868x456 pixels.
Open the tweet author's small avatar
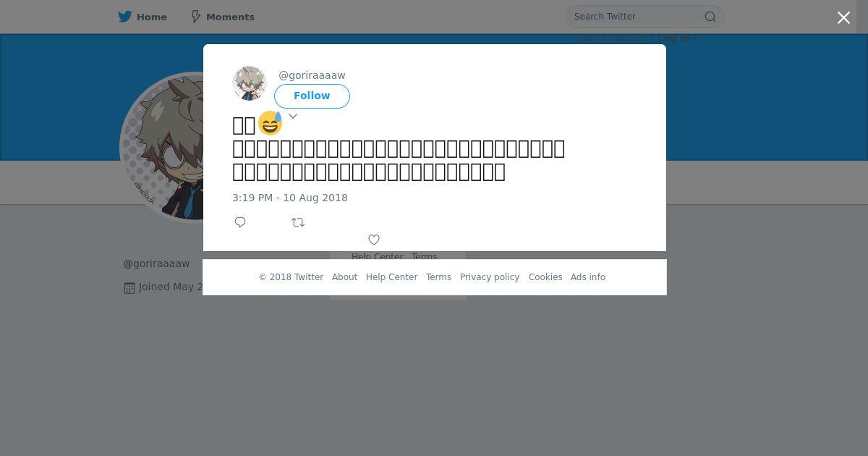coord(250,83)
